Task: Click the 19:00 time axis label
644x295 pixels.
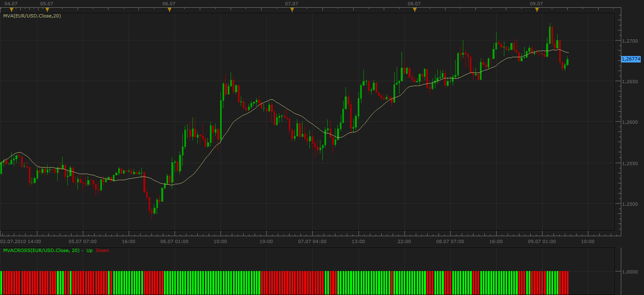Action: [x=266, y=241]
